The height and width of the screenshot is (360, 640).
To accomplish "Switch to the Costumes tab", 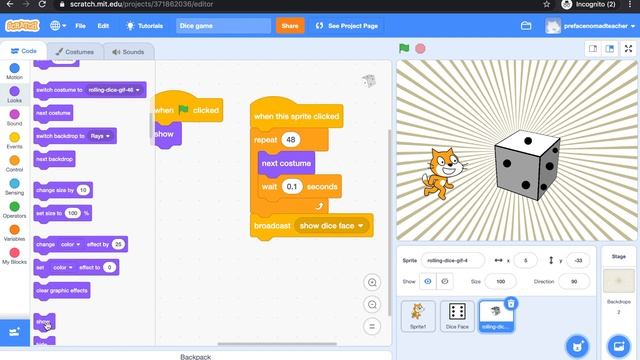I will click(x=75, y=52).
